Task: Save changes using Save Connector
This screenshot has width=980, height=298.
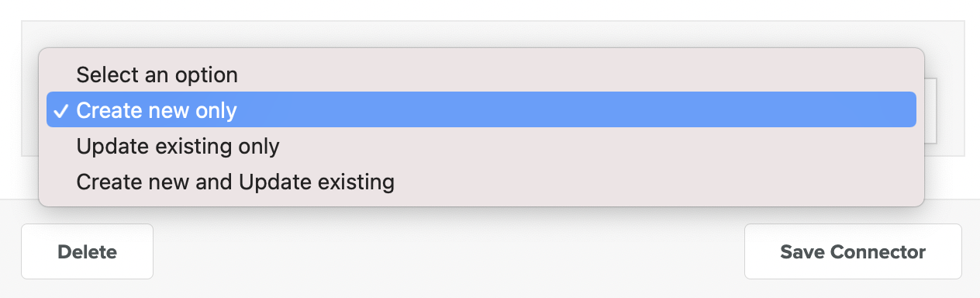Action: [x=853, y=251]
